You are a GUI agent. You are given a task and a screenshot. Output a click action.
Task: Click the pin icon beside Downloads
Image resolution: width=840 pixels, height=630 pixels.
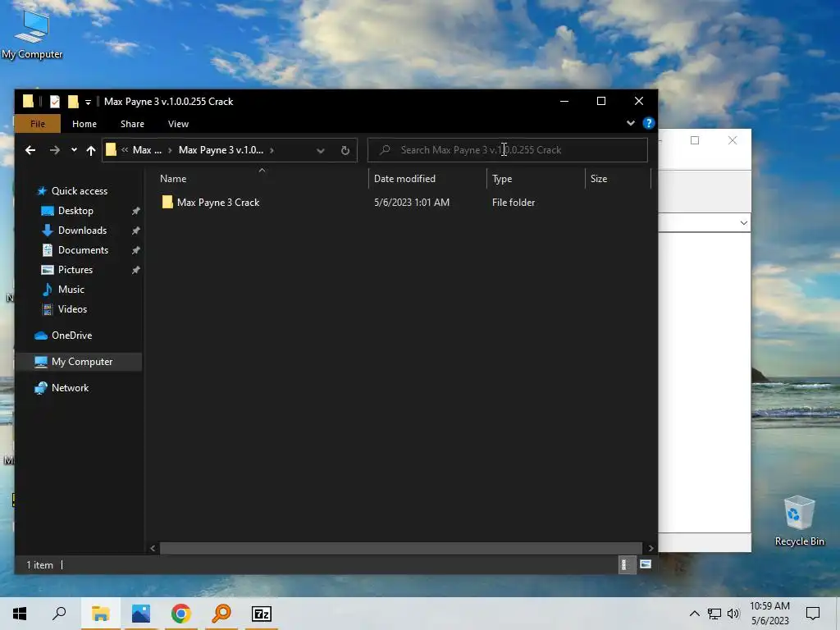[136, 231]
